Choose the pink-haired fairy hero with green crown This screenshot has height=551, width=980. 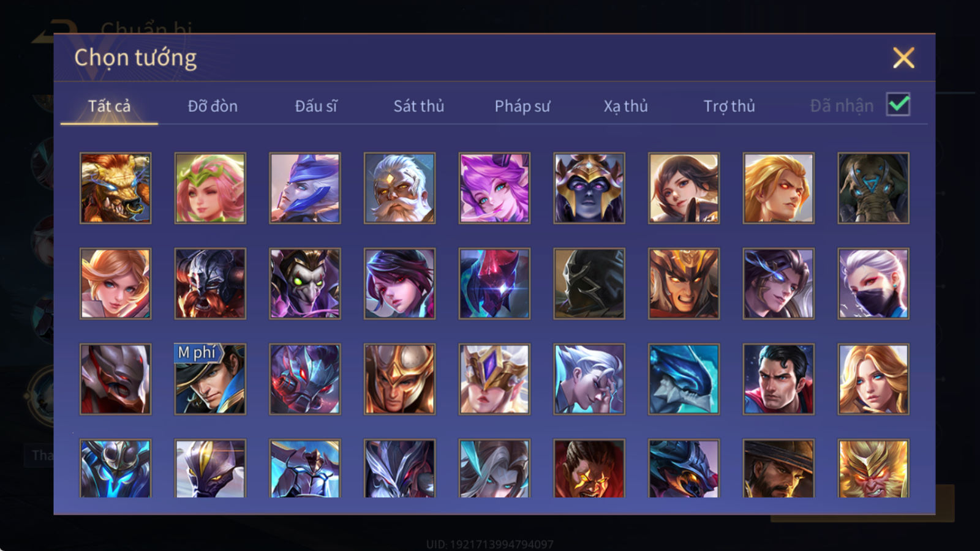click(210, 188)
